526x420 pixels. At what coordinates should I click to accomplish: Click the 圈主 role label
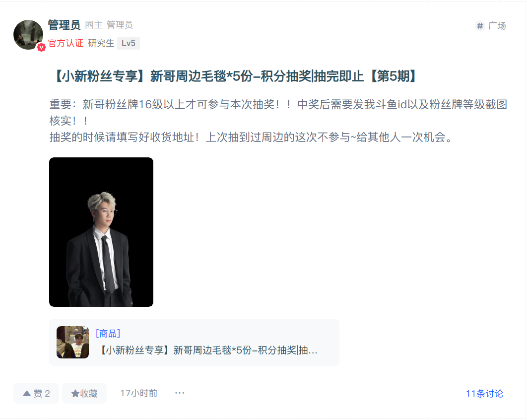(x=94, y=25)
